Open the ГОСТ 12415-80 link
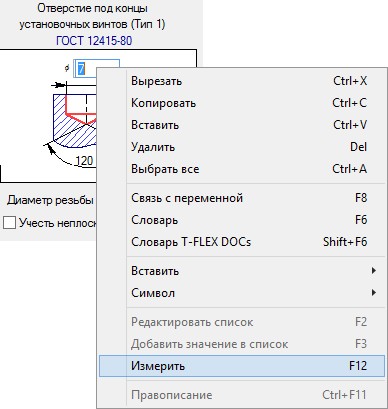This screenshot has width=388, height=409. tap(94, 41)
